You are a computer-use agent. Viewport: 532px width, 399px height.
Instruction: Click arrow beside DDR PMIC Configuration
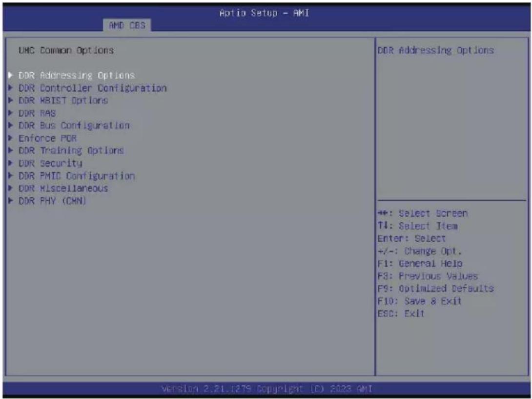(11, 176)
